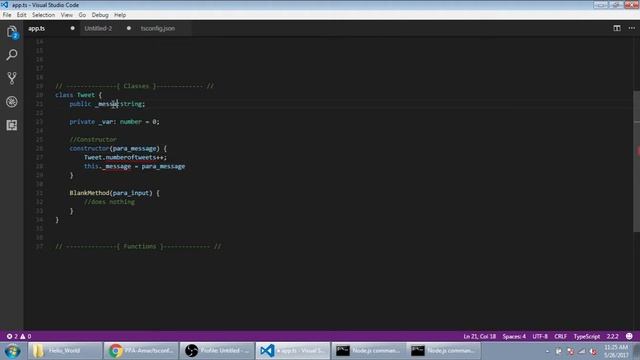Click the '//Constructor' comment
Image resolution: width=640 pixels, height=360 pixels.
point(93,139)
